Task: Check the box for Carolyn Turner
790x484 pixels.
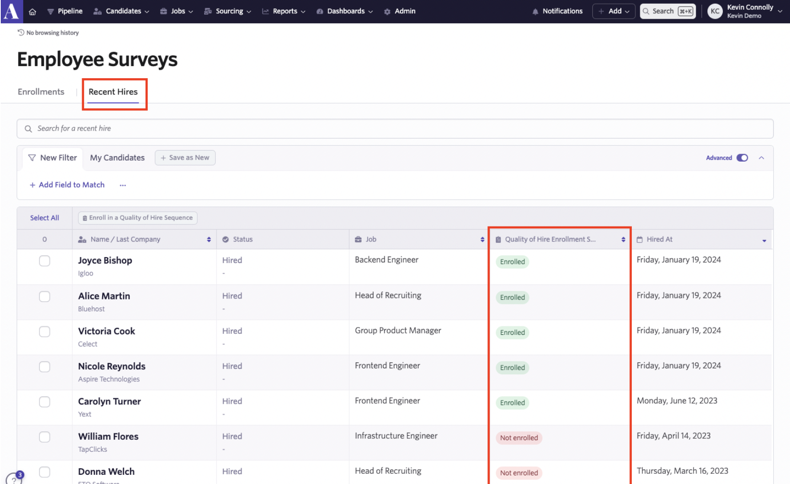Action: click(44, 402)
